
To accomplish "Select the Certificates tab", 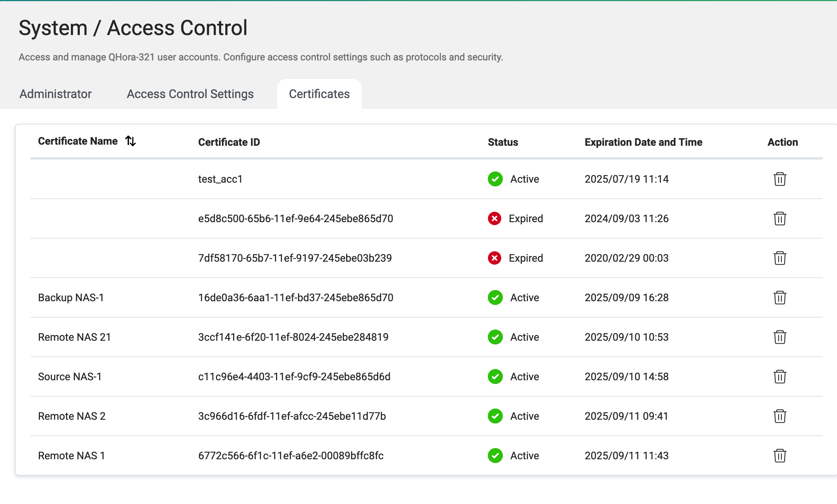I will [319, 94].
